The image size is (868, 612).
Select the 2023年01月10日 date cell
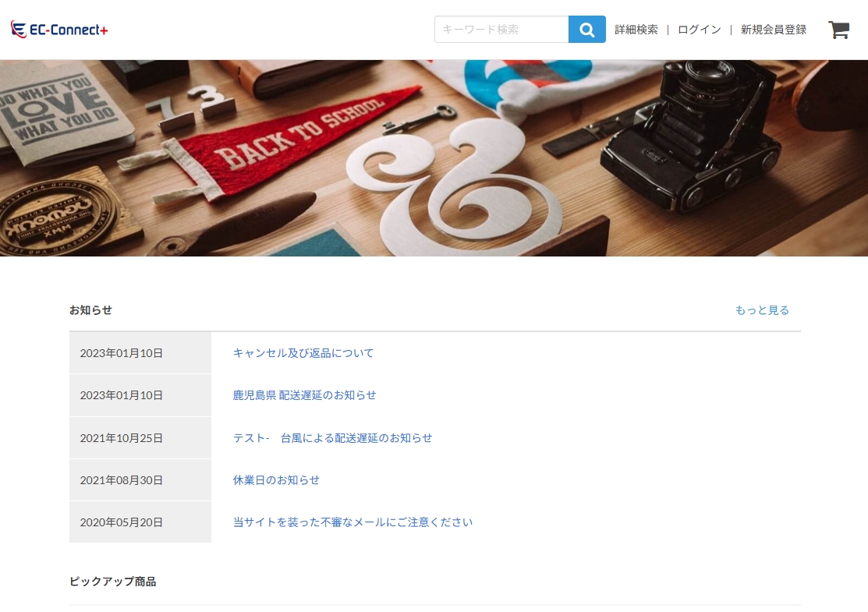pyautogui.click(x=122, y=352)
